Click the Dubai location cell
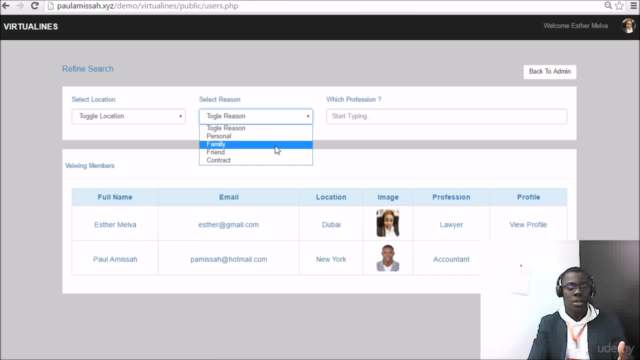Viewport: 640px width, 360px height. 331,224
